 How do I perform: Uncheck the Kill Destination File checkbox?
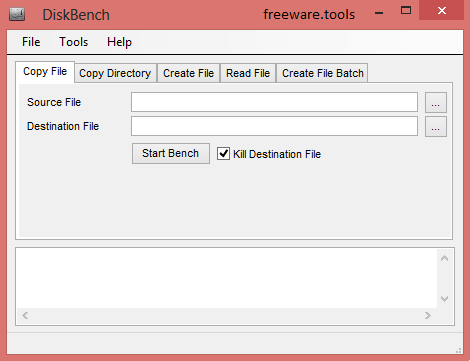tap(223, 154)
